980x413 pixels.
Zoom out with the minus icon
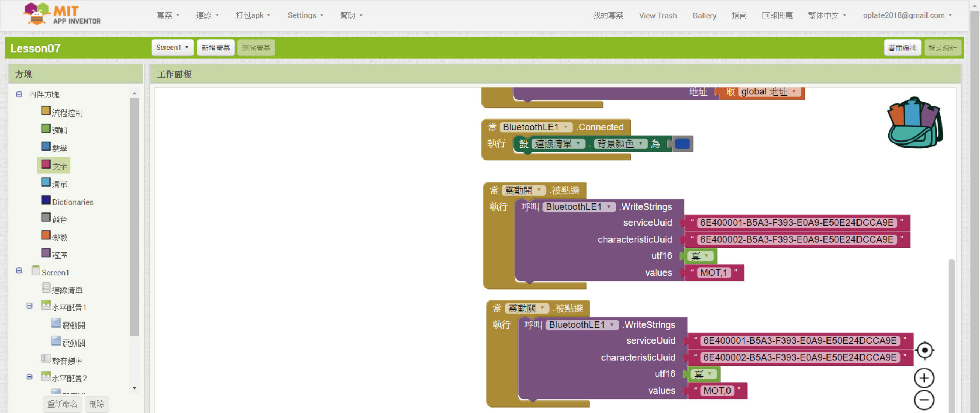[924, 400]
